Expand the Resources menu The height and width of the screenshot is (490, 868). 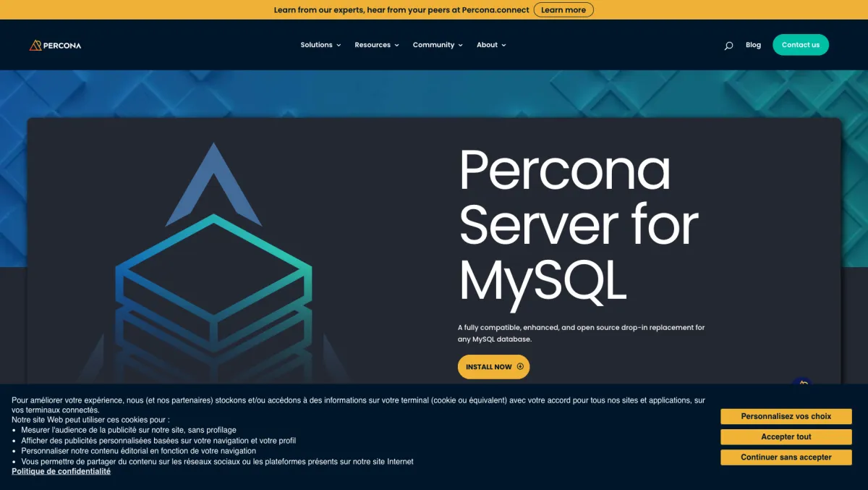click(377, 45)
